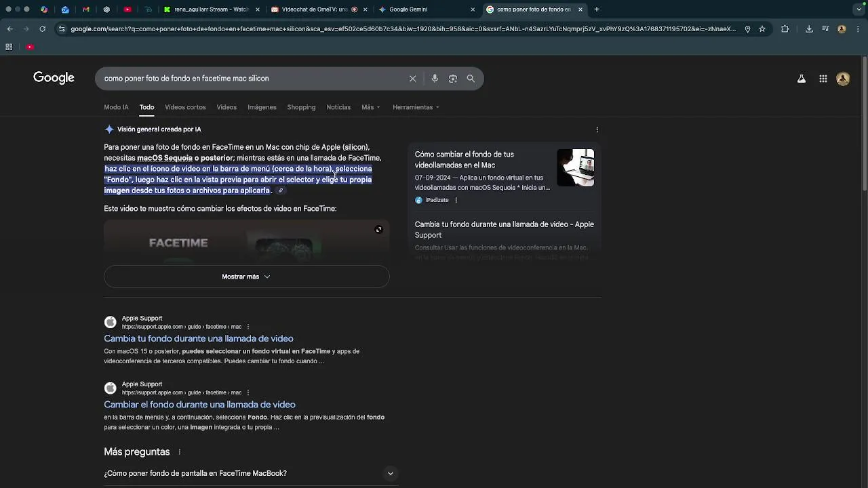The image size is (868, 488).
Task: Click the iPadizate source name label
Action: (437, 200)
